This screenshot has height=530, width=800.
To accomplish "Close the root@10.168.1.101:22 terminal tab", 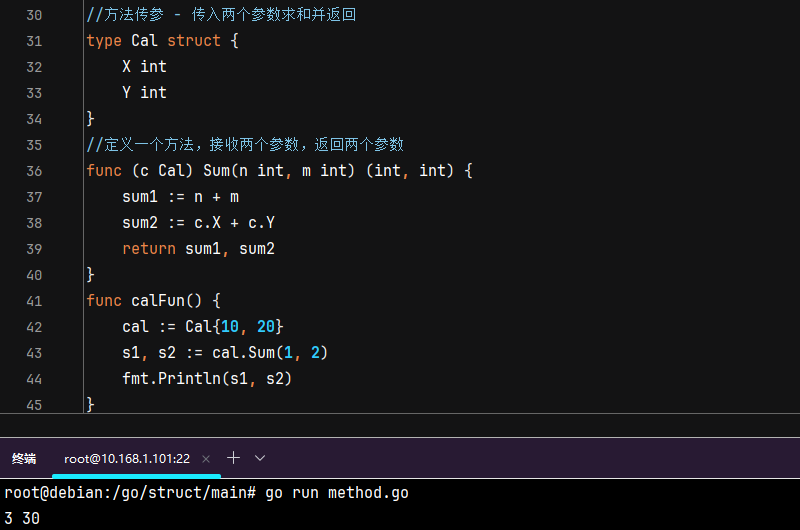I will pos(206,459).
